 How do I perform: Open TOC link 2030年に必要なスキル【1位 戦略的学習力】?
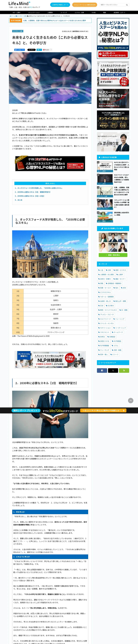(x=33, y=192)
